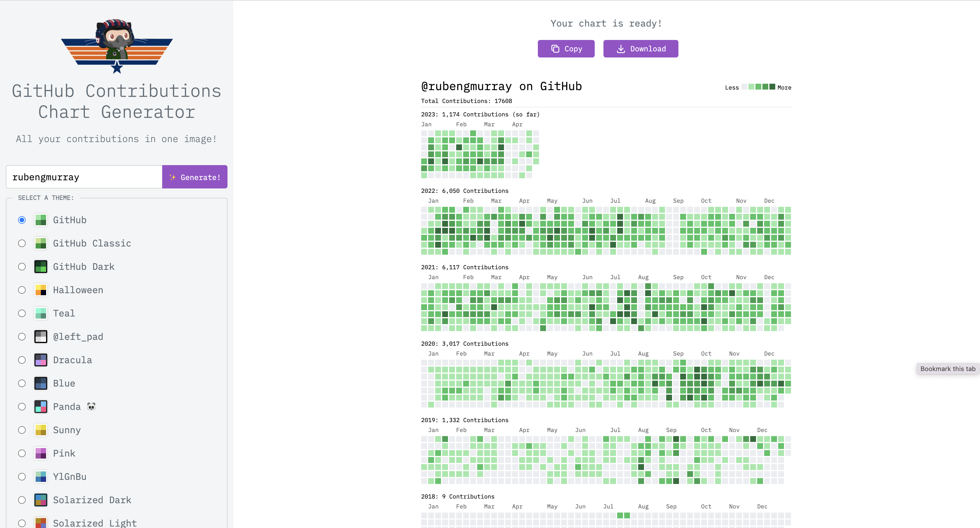Image resolution: width=980 pixels, height=528 pixels.
Task: Choose the Halloween theme radio button
Action: tap(22, 290)
